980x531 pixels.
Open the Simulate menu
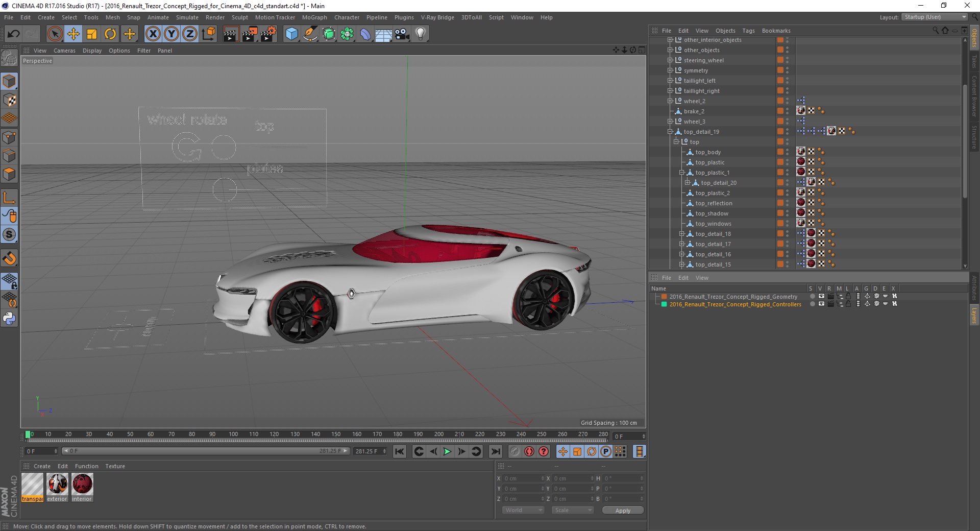[187, 17]
